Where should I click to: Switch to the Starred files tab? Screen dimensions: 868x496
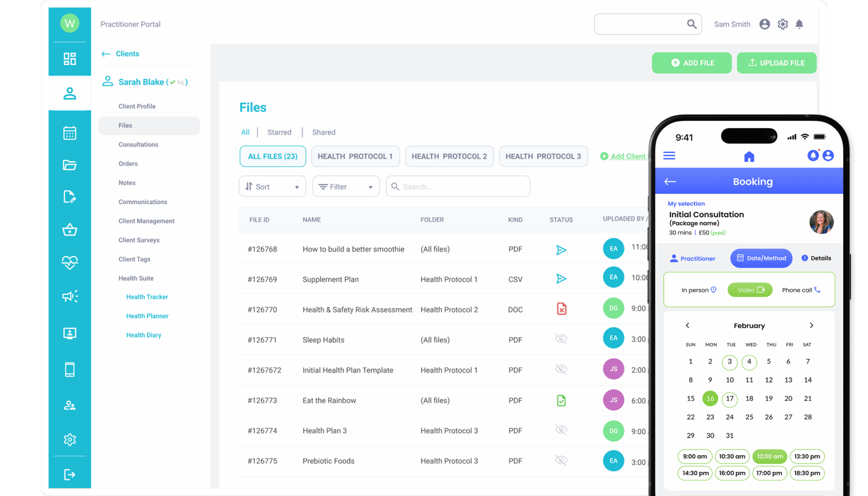[279, 132]
